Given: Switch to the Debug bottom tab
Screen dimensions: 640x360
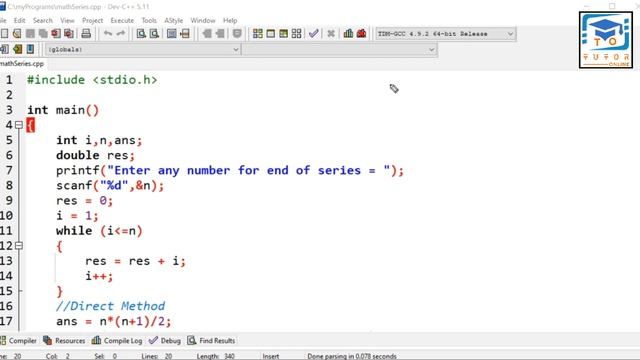Looking at the screenshot, I should pos(165,340).
